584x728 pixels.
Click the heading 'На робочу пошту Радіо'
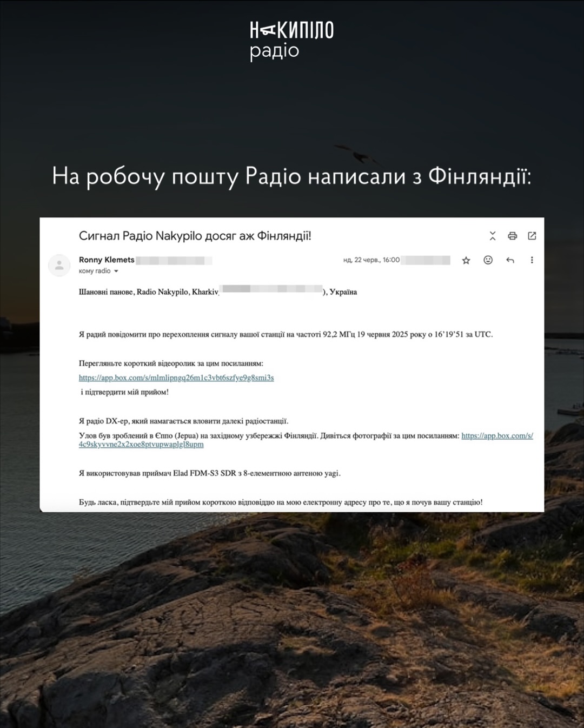[x=291, y=176]
